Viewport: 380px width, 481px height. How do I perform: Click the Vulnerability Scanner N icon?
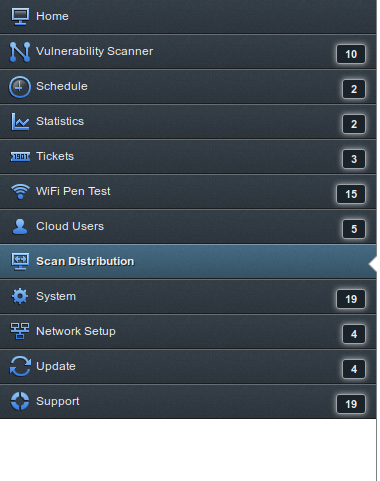[x=20, y=52]
